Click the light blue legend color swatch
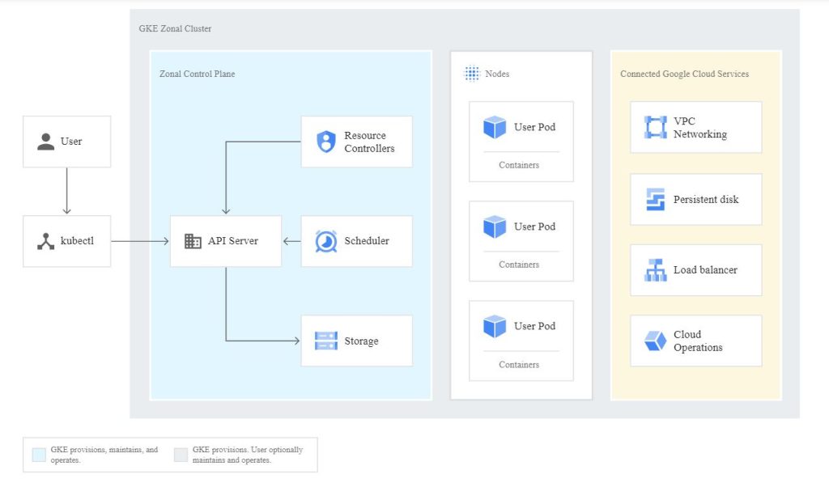The image size is (829, 504). point(37,454)
